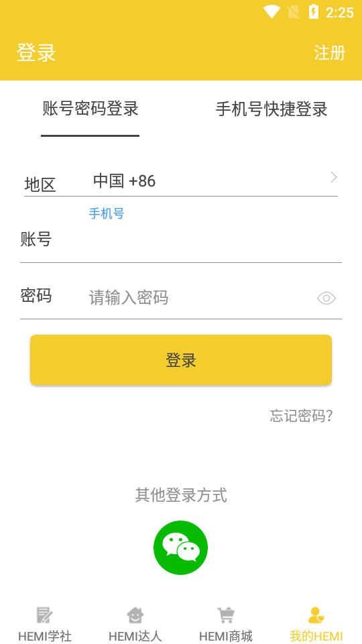This screenshot has width=362, height=644.
Task: Tap the battery charging status icon
Action: 314,12
